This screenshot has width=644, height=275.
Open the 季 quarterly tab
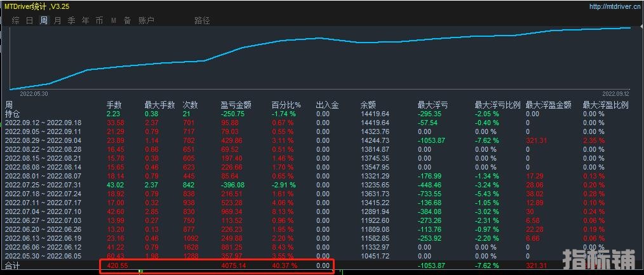pyautogui.click(x=72, y=20)
